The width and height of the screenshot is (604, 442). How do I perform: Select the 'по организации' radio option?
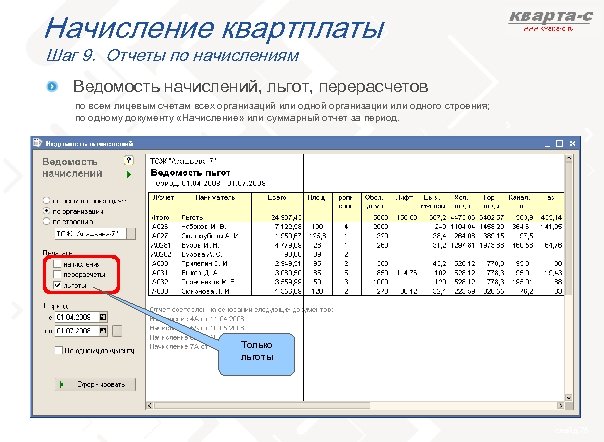(x=46, y=211)
